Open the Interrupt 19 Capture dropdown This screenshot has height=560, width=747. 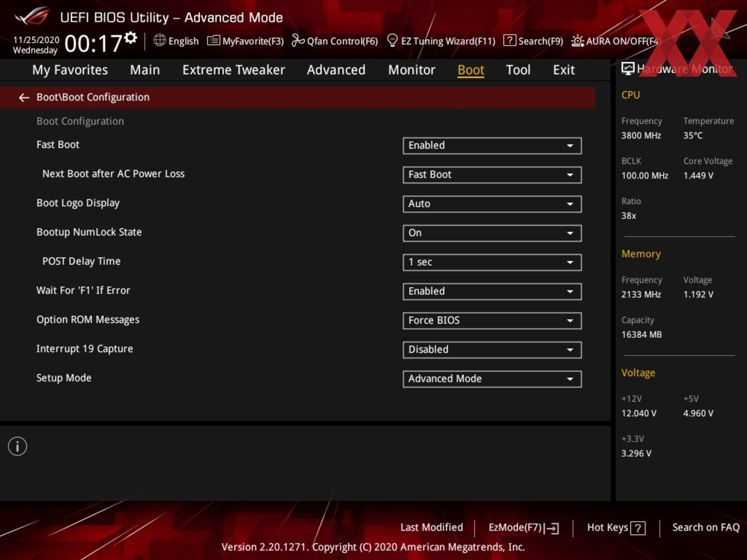click(492, 349)
